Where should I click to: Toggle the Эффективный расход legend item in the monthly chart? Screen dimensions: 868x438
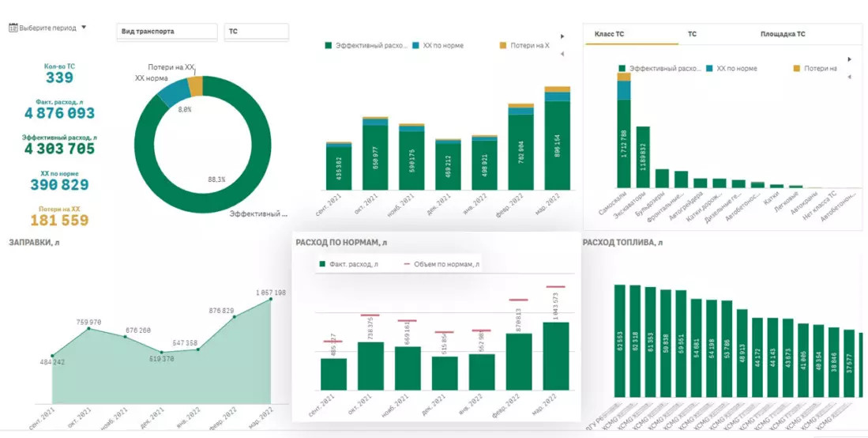[366, 46]
